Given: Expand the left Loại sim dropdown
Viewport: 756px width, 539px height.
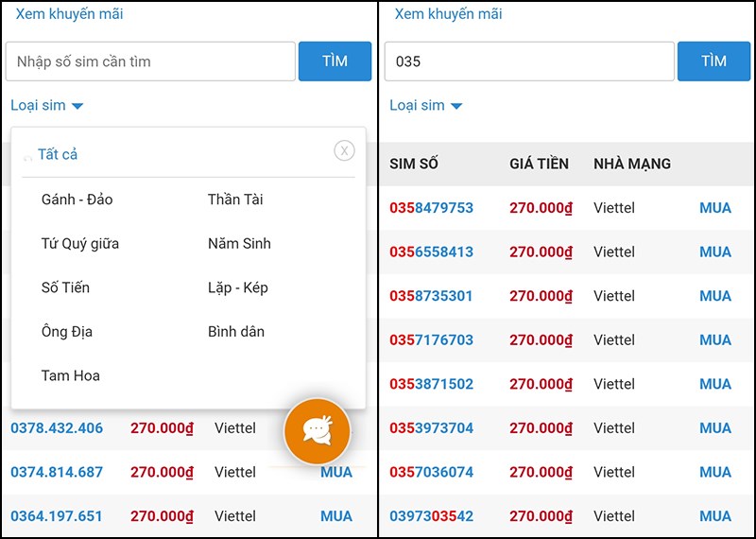Looking at the screenshot, I should tap(46, 106).
